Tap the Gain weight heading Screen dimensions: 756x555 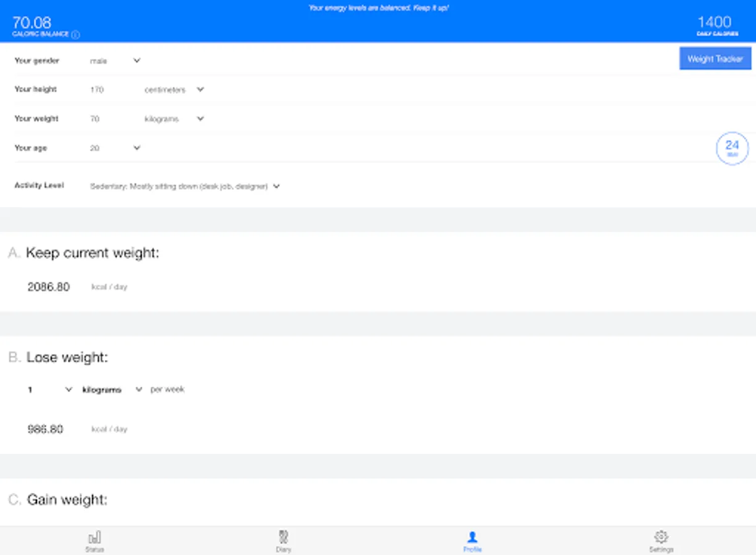(x=67, y=499)
